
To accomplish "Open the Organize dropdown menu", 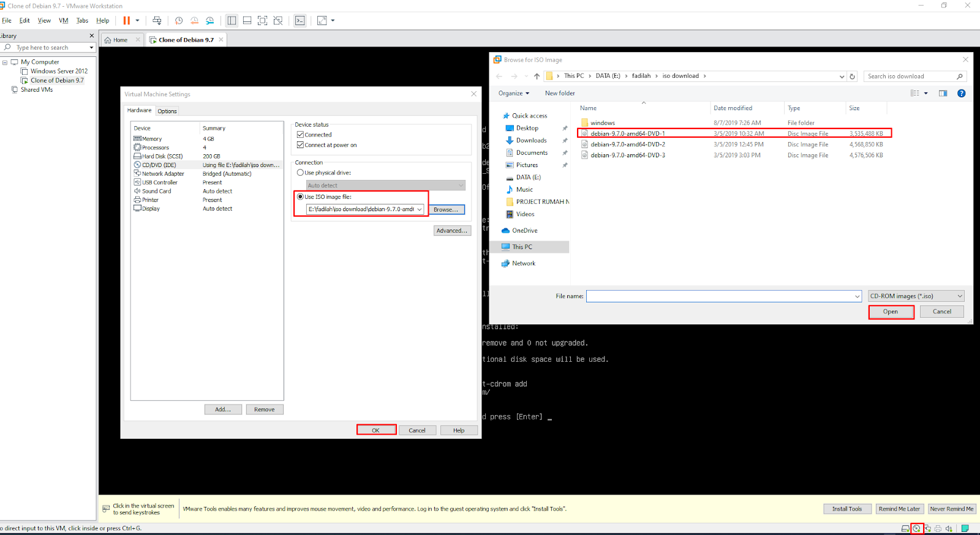I will pos(513,93).
